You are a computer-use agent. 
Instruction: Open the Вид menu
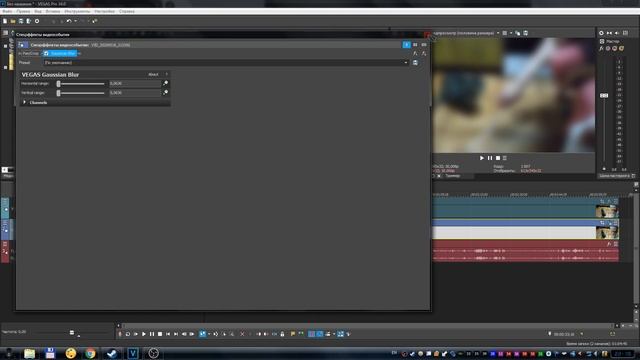tap(38, 11)
